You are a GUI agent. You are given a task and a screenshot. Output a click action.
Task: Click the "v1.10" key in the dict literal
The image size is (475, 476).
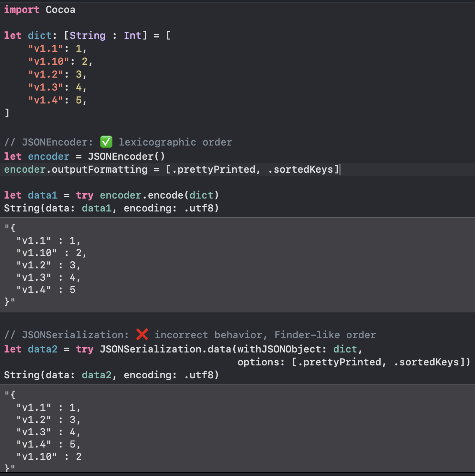tap(48, 61)
